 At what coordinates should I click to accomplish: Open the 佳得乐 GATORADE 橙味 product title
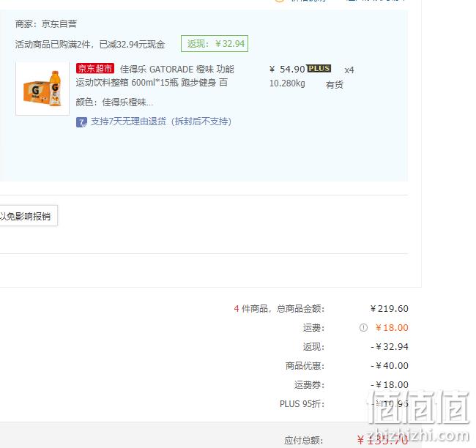(177, 70)
